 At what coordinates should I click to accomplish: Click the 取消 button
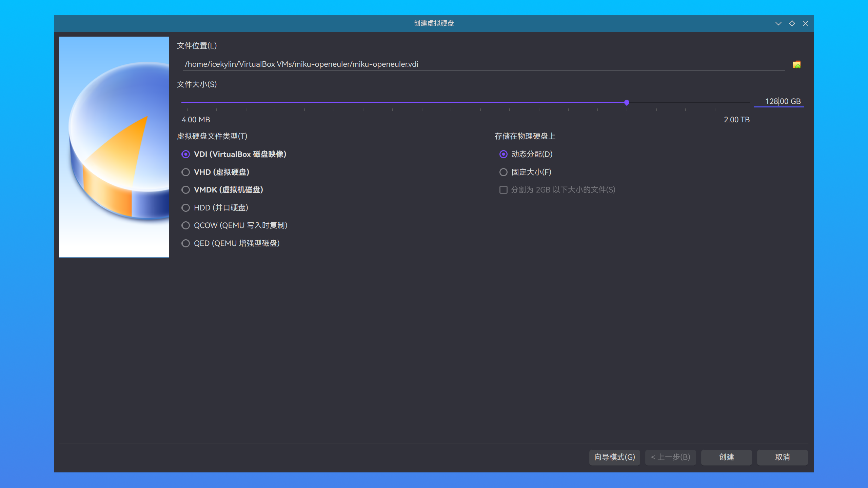(782, 457)
